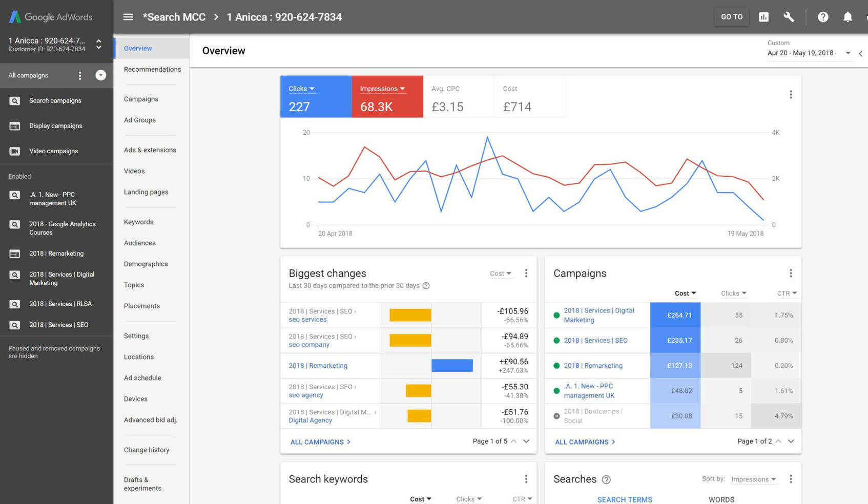Screen dimensions: 868x504
Task: Collapse the All campaigns list using the round arrow button
Action: 100,75
